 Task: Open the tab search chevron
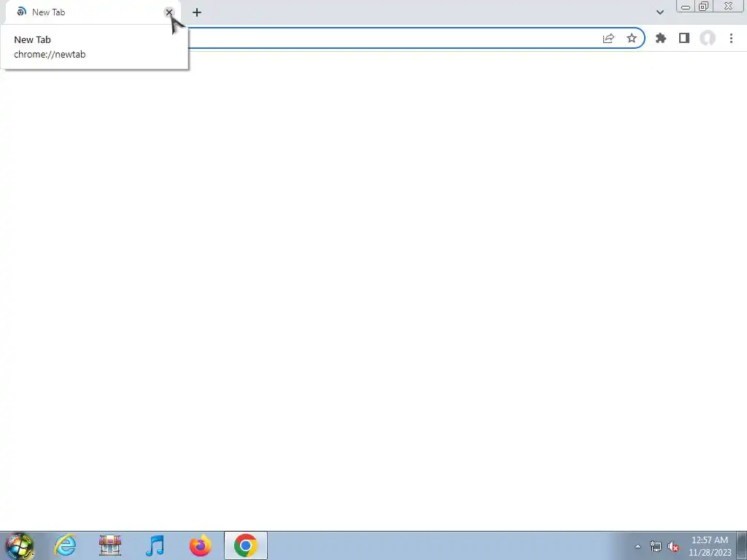(659, 12)
